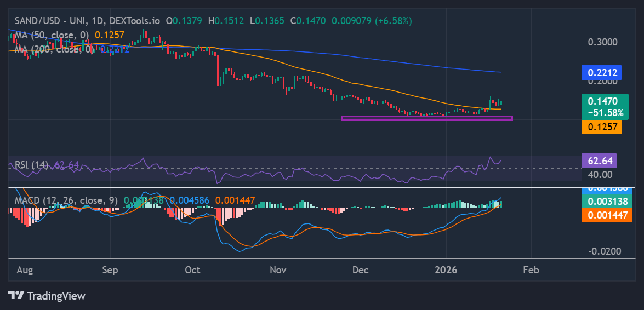Click the 0.3000 price scale label
The height and width of the screenshot is (310, 644).
click(602, 42)
